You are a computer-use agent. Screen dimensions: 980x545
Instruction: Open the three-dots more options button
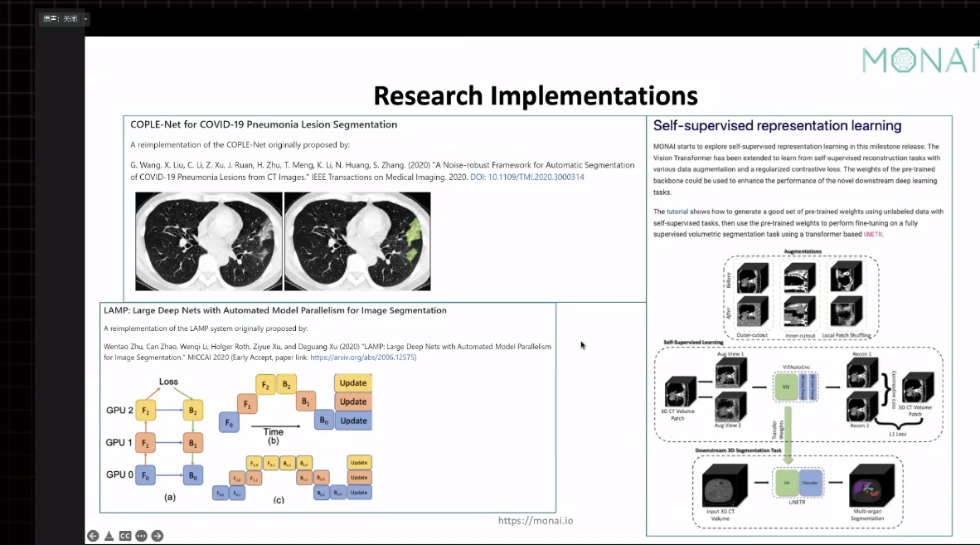click(141, 536)
